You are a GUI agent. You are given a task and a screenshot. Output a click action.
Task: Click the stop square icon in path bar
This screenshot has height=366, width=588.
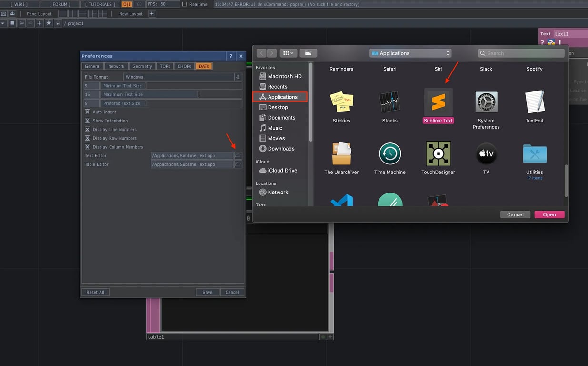tap(13, 23)
